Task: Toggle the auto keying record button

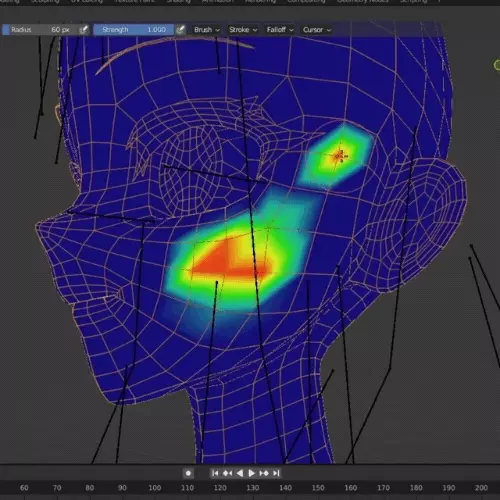Action: [188, 473]
